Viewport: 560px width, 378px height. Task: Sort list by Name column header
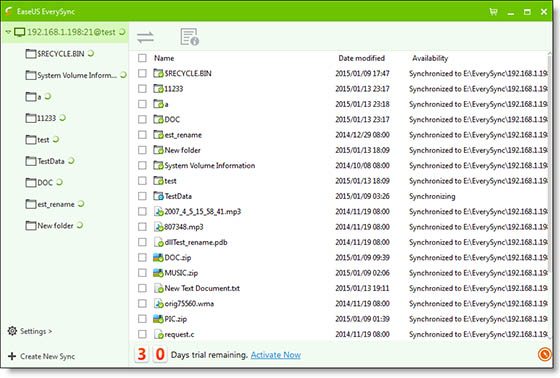click(164, 58)
